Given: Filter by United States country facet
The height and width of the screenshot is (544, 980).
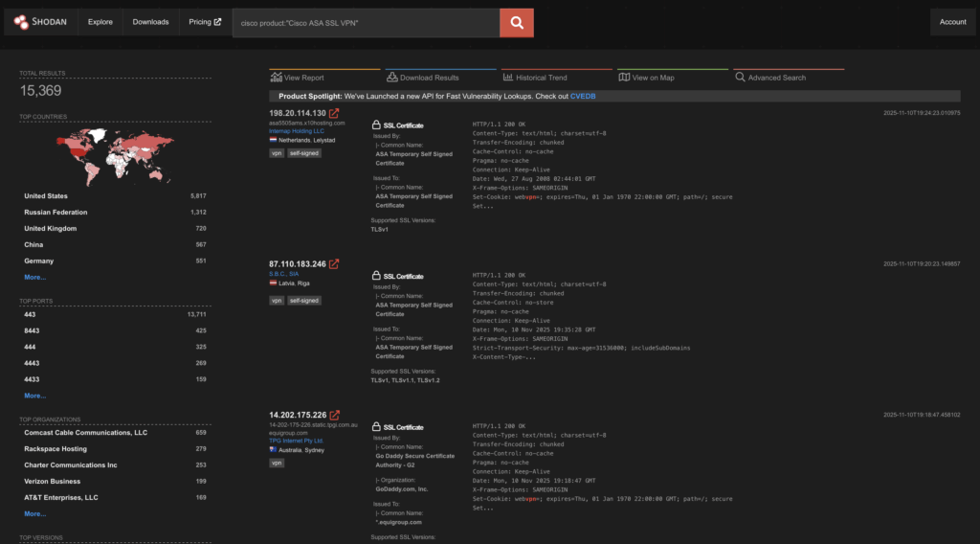Looking at the screenshot, I should (45, 195).
